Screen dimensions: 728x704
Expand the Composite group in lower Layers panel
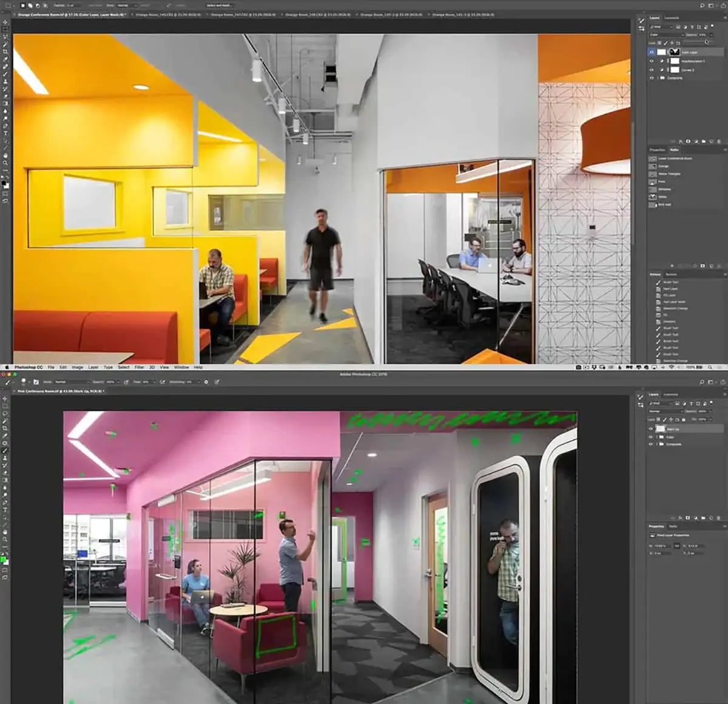click(x=657, y=444)
